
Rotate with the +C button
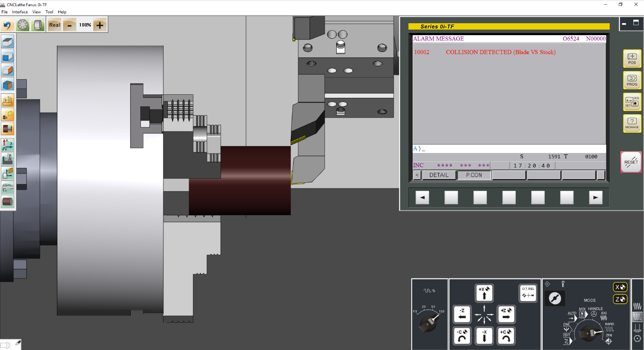click(x=506, y=336)
